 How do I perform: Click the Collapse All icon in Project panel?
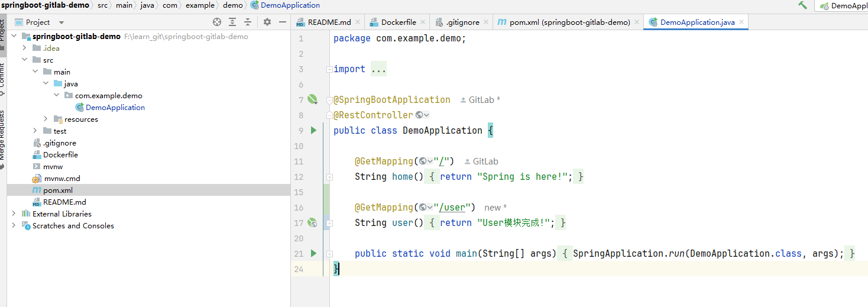point(248,22)
